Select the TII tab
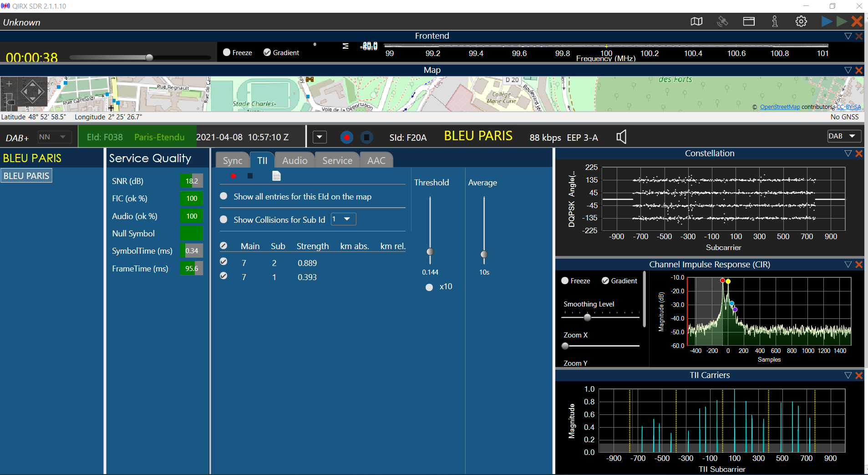The image size is (868, 475). [x=262, y=160]
